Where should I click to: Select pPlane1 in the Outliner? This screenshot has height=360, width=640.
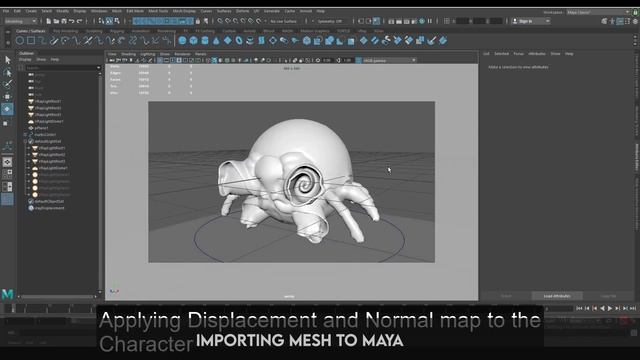pyautogui.click(x=41, y=128)
